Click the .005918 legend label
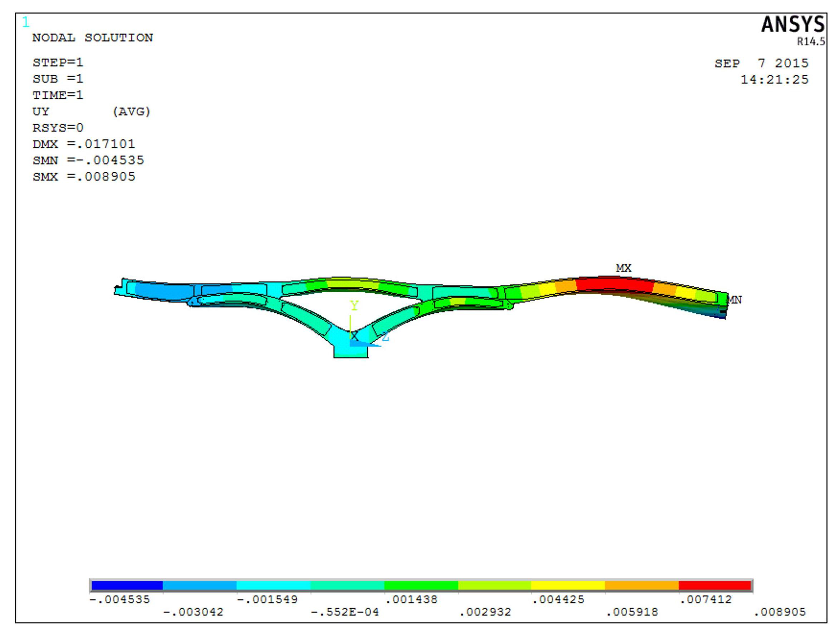840x631 pixels. click(x=632, y=612)
